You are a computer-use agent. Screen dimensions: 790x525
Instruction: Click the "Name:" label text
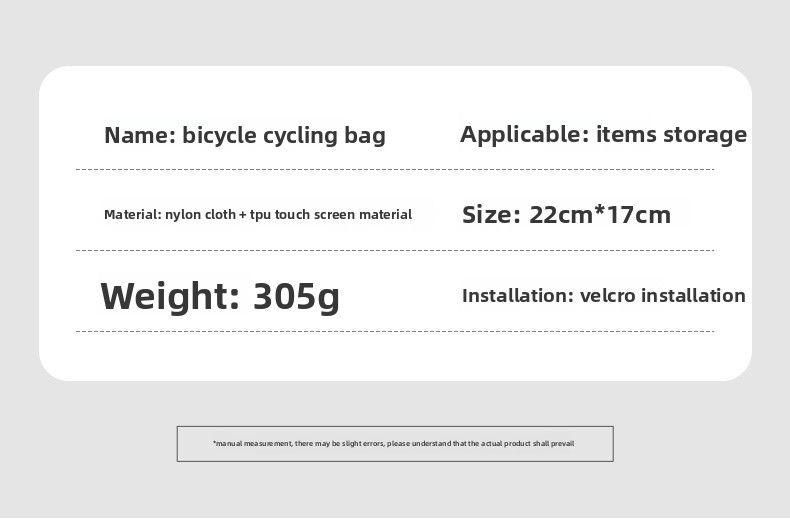(139, 136)
